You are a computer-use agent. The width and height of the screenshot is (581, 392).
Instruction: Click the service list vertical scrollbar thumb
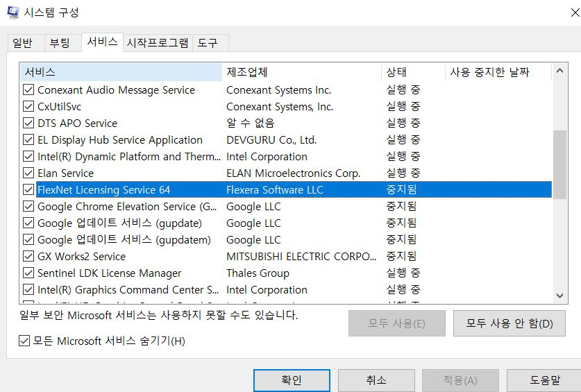tap(560, 164)
